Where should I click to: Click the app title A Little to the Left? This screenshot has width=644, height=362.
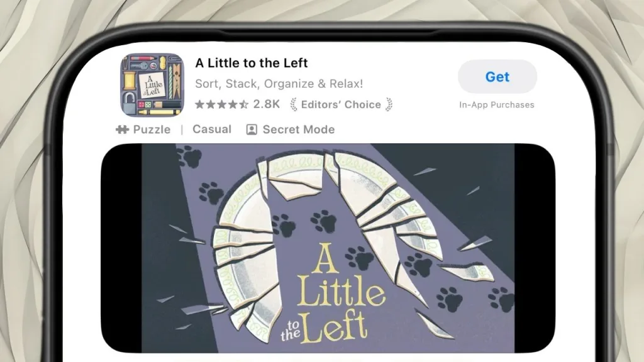coord(252,63)
